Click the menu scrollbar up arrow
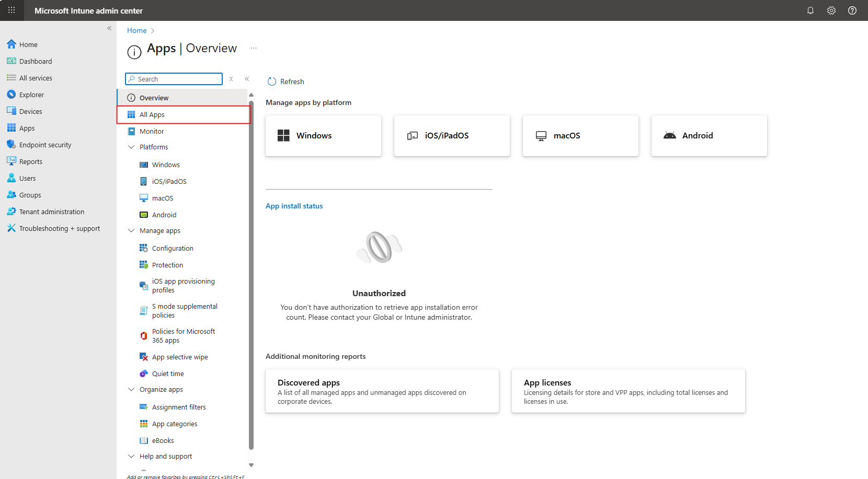The width and height of the screenshot is (868, 479). (x=252, y=95)
